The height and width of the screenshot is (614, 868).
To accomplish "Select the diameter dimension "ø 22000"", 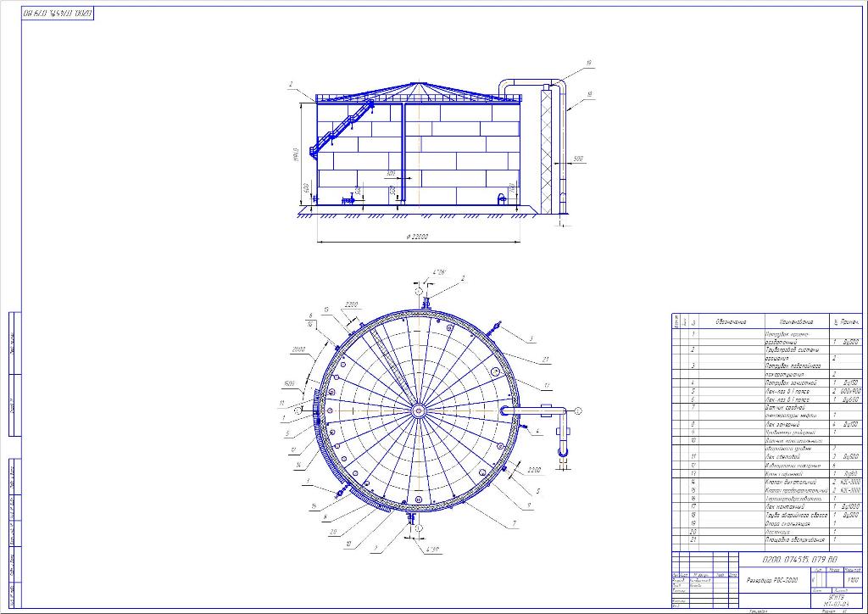I will (417, 237).
